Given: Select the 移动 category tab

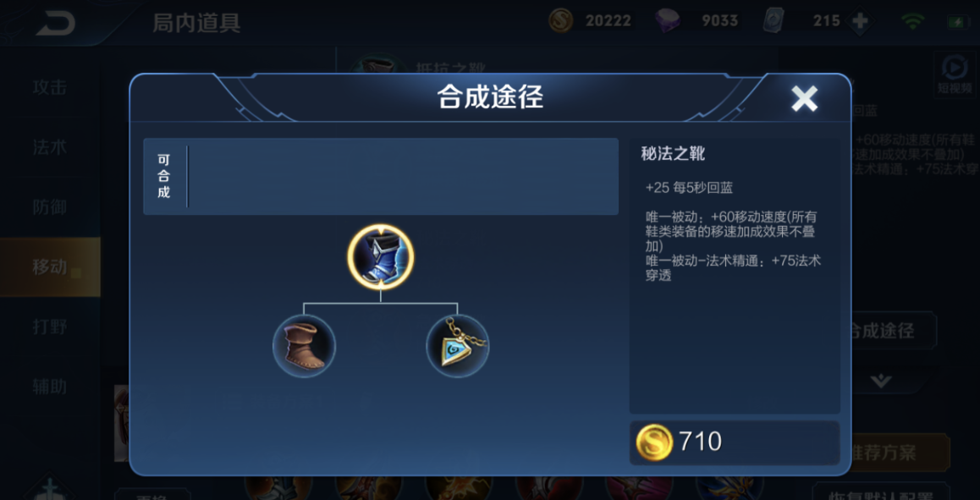Looking at the screenshot, I should 50,266.
